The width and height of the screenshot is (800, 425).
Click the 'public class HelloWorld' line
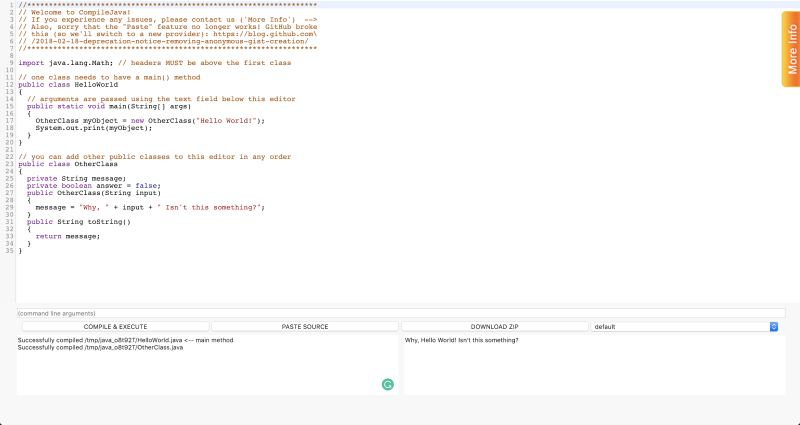pyautogui.click(x=68, y=85)
